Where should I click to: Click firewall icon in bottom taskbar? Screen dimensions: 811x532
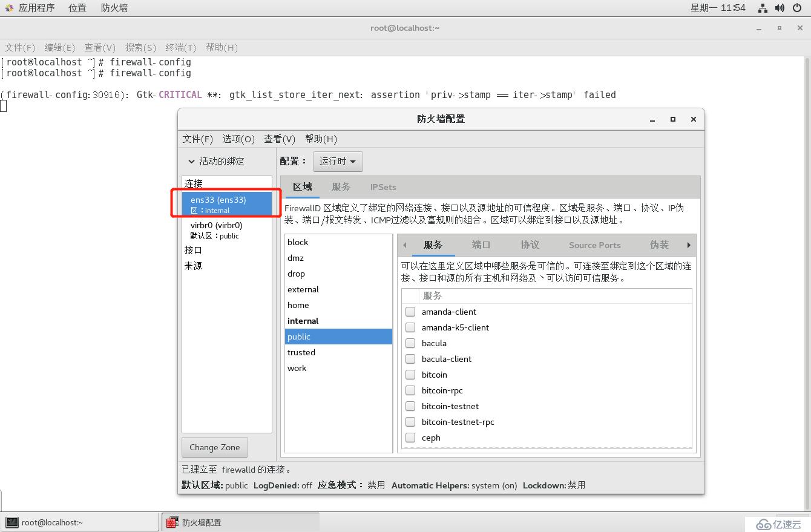pyautogui.click(x=172, y=522)
